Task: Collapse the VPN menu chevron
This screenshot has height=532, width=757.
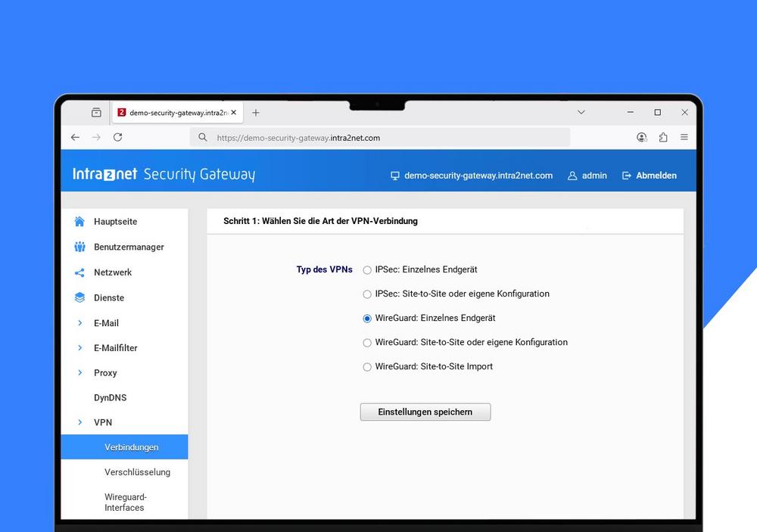Action: [x=79, y=422]
